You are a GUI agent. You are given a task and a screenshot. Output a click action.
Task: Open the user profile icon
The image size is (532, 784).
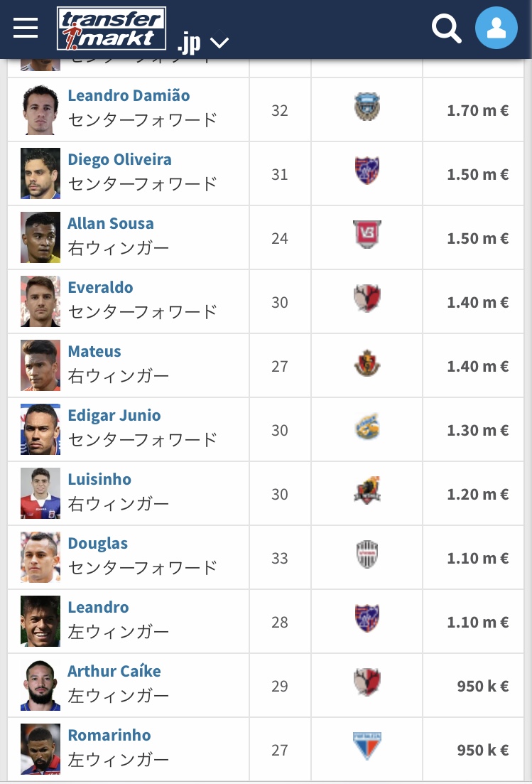point(496,28)
